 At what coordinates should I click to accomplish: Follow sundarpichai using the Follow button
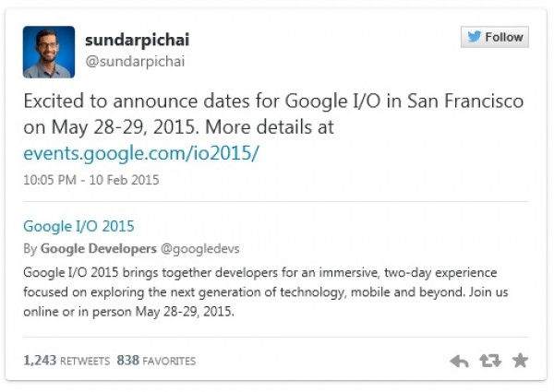pos(495,37)
